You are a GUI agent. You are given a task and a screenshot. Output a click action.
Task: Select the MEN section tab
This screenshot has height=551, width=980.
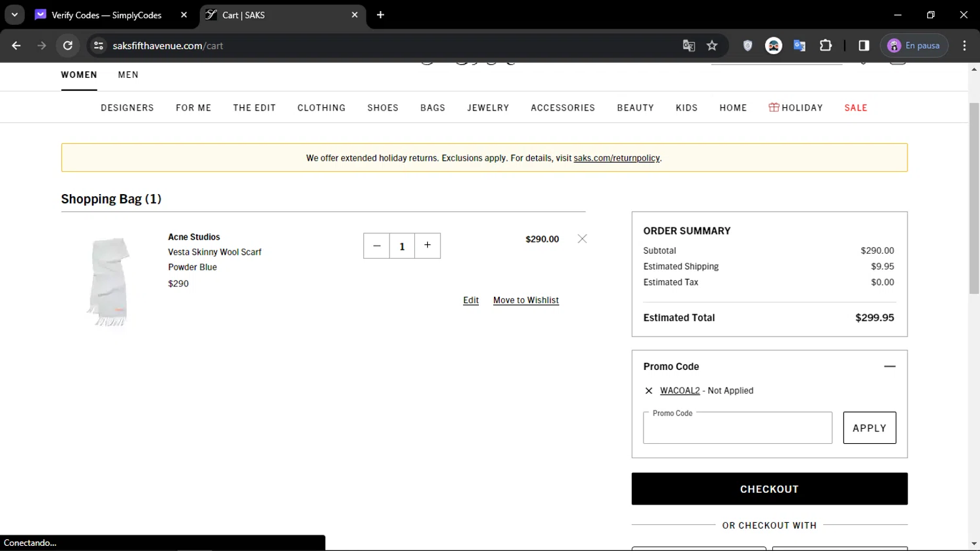[x=128, y=75]
